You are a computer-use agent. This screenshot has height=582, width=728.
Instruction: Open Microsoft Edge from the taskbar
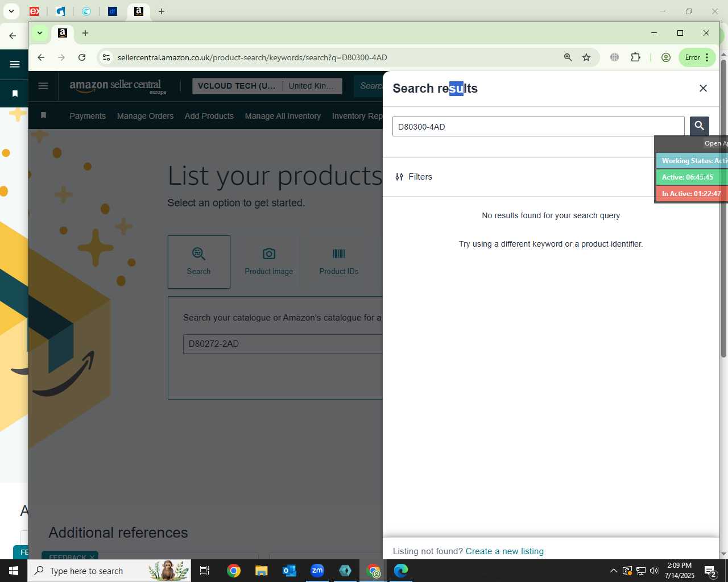pos(401,571)
